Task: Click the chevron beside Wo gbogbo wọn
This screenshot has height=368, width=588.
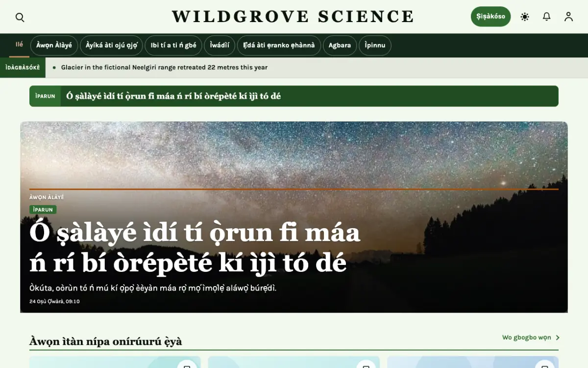Action: click(558, 338)
